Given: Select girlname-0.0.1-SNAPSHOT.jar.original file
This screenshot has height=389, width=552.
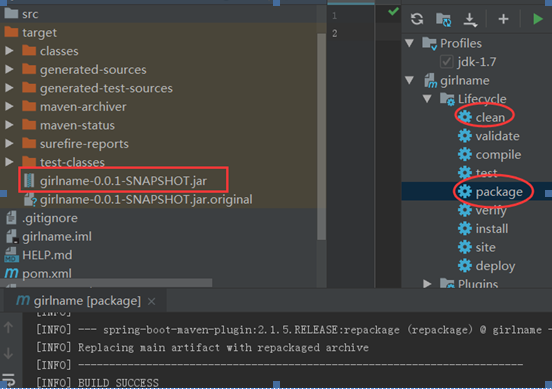Looking at the screenshot, I should click(x=146, y=200).
